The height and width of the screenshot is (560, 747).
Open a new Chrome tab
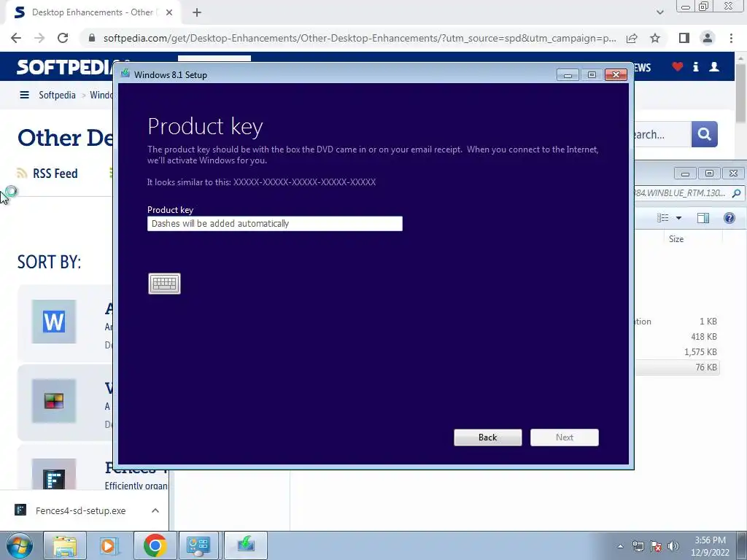coord(197,12)
